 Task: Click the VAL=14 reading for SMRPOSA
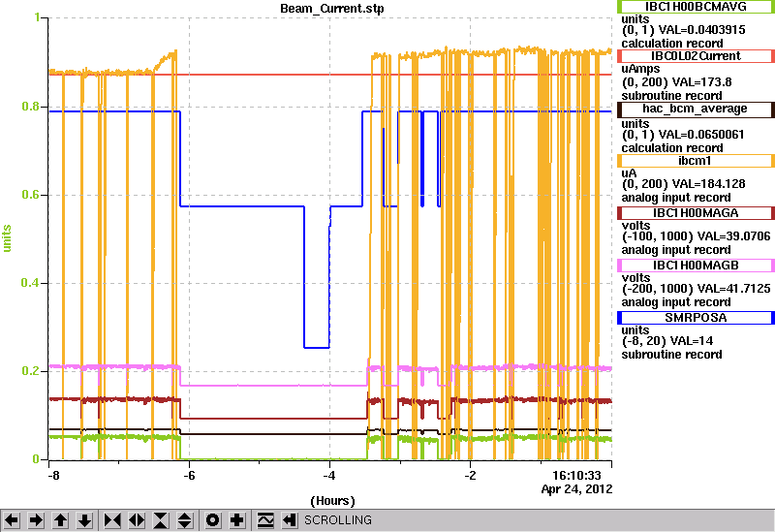click(686, 341)
